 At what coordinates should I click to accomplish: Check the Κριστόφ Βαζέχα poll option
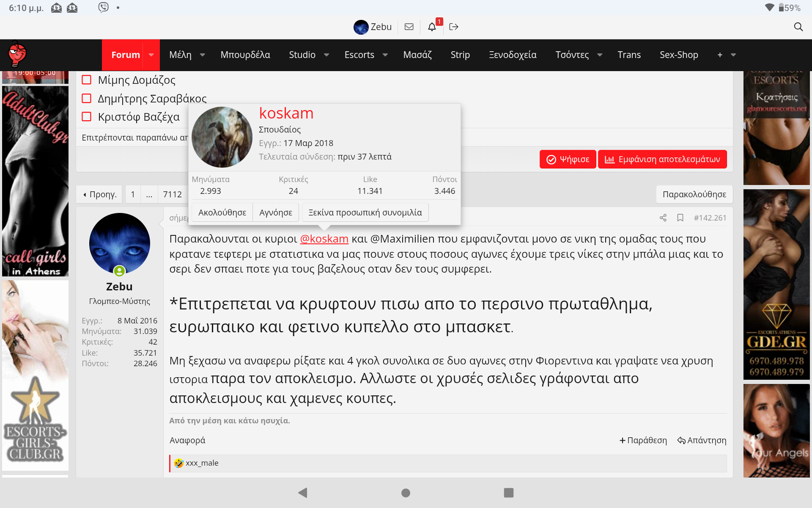point(87,117)
